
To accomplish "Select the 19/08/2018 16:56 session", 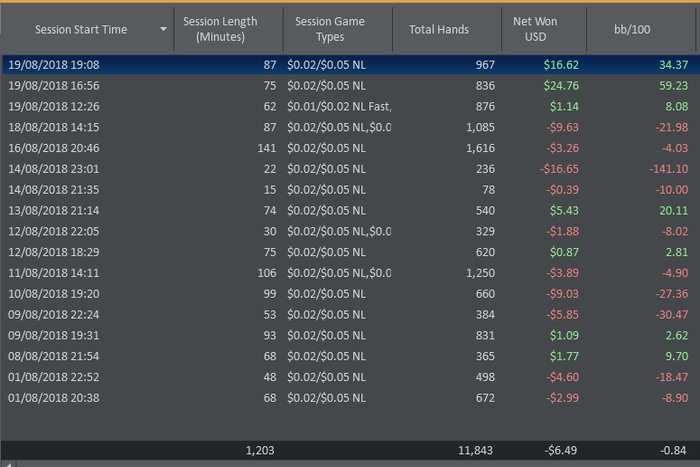I will pos(350,86).
